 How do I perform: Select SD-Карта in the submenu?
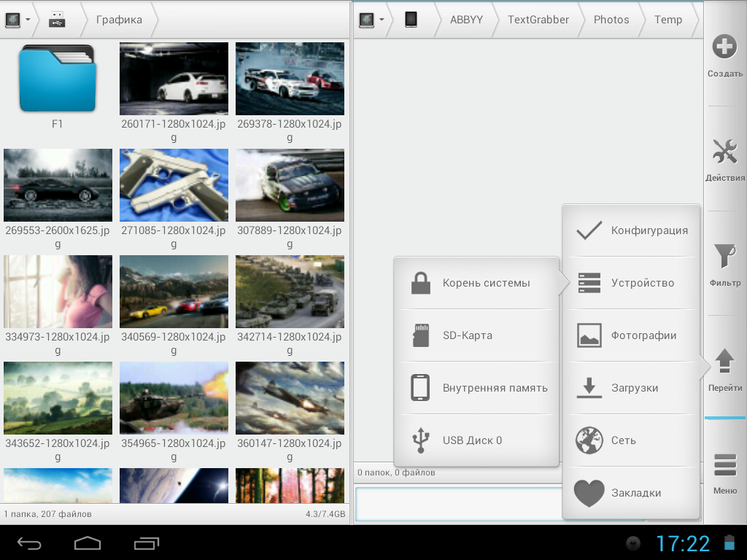[476, 335]
